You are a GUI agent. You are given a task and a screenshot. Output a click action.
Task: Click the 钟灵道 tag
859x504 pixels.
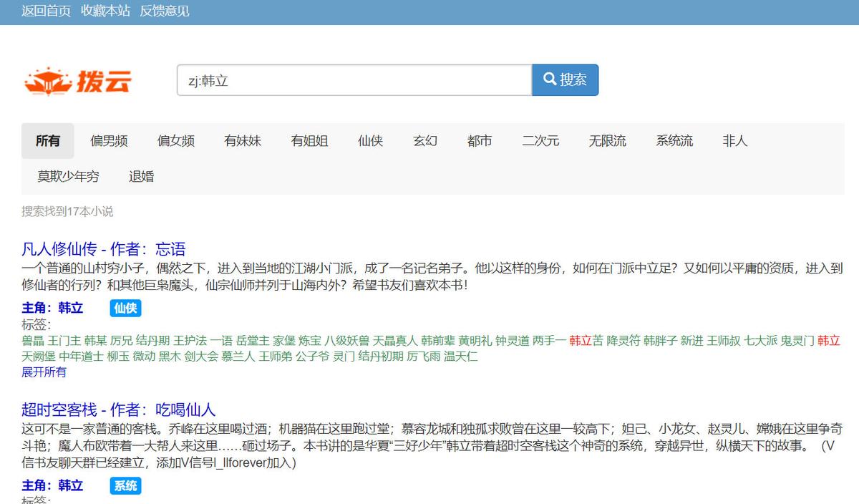513,341
